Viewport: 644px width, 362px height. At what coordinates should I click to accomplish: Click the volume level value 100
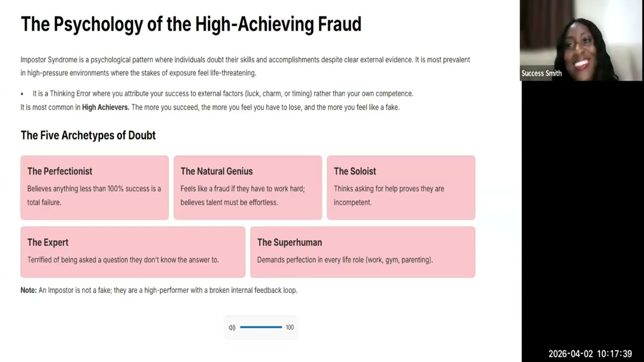290,327
